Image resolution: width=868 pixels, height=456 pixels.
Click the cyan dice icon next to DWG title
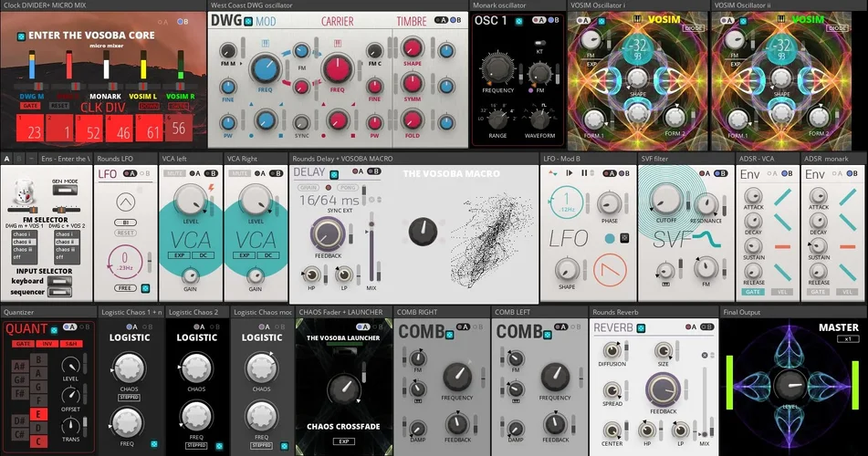pos(248,22)
